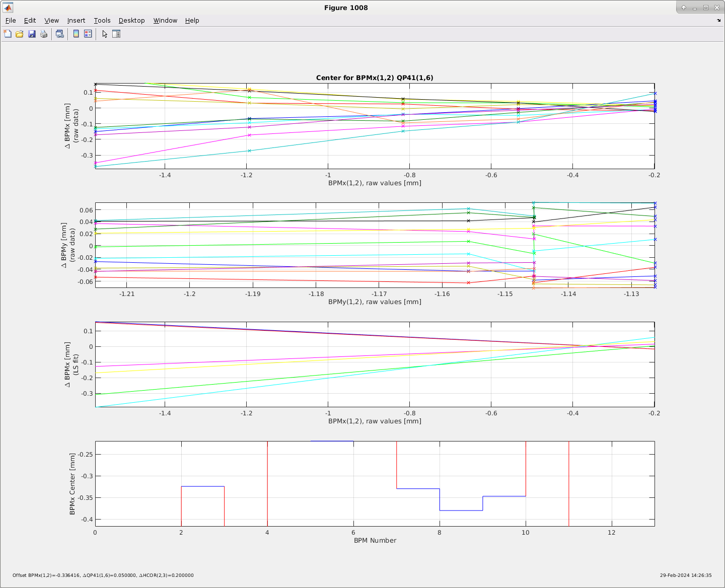This screenshot has height=588, width=725.
Task: Expand the View menu
Action: (x=52, y=21)
